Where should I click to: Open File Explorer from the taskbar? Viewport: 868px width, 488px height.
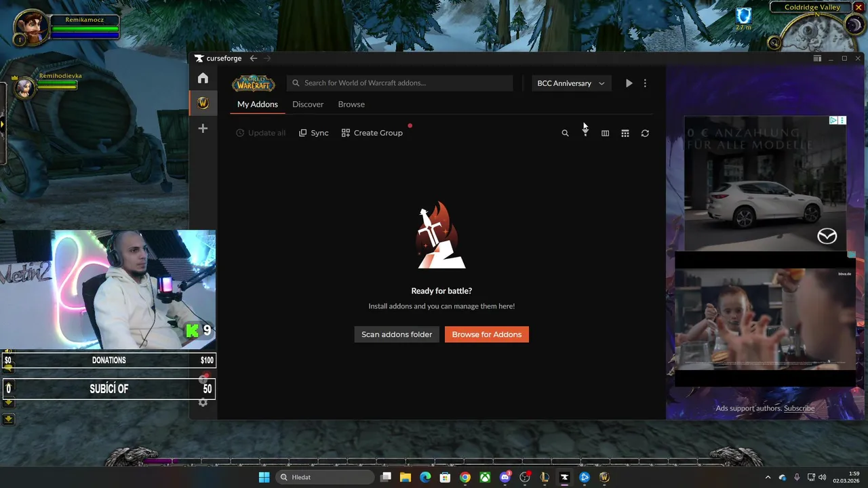coord(406,477)
